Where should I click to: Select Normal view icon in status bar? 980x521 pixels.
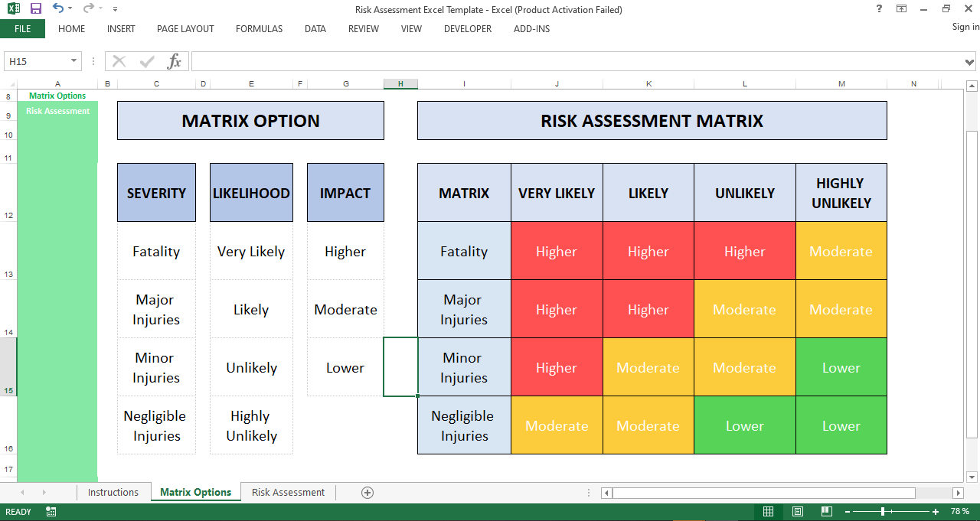coord(769,511)
